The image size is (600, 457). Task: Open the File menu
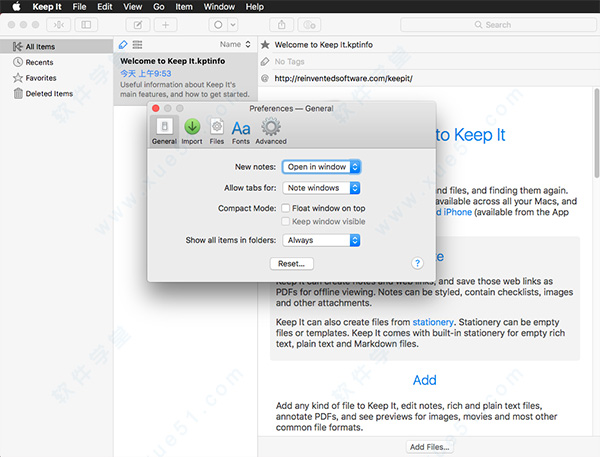pos(80,7)
